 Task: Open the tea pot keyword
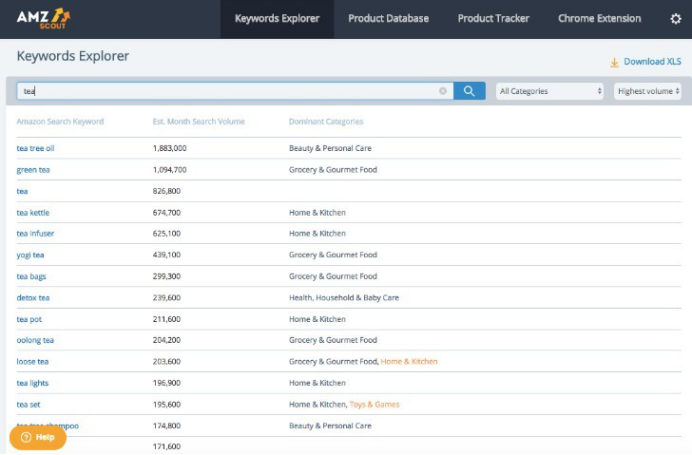[29, 319]
